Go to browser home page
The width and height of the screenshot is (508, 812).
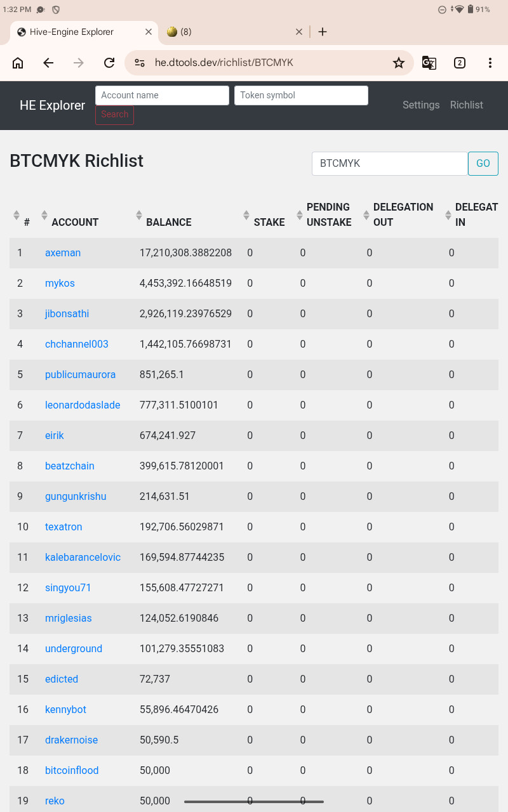[18, 63]
